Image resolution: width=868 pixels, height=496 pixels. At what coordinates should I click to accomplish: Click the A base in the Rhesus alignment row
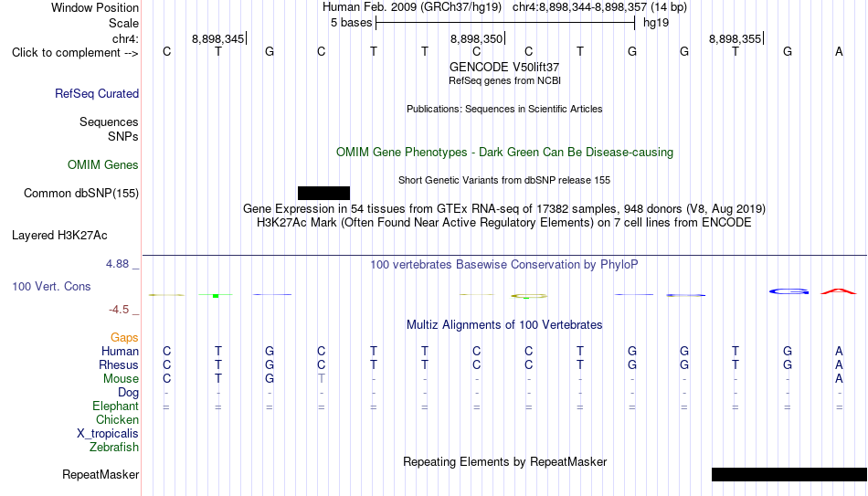[x=839, y=364]
